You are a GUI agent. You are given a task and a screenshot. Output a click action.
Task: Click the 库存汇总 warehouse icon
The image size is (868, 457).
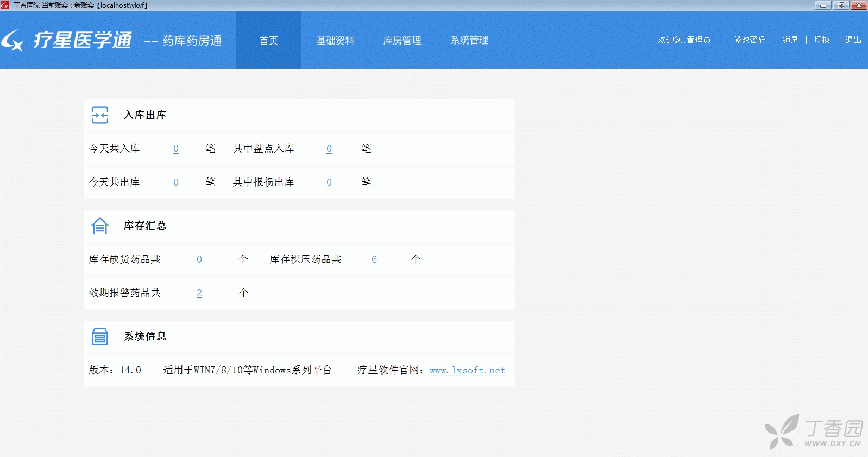(x=100, y=226)
